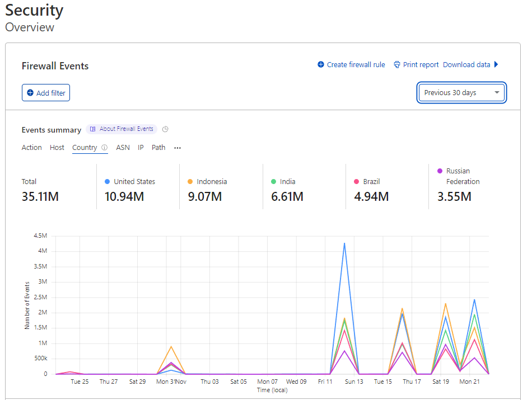Switch to the ASN tab
The width and height of the screenshot is (532, 400).
tap(123, 148)
